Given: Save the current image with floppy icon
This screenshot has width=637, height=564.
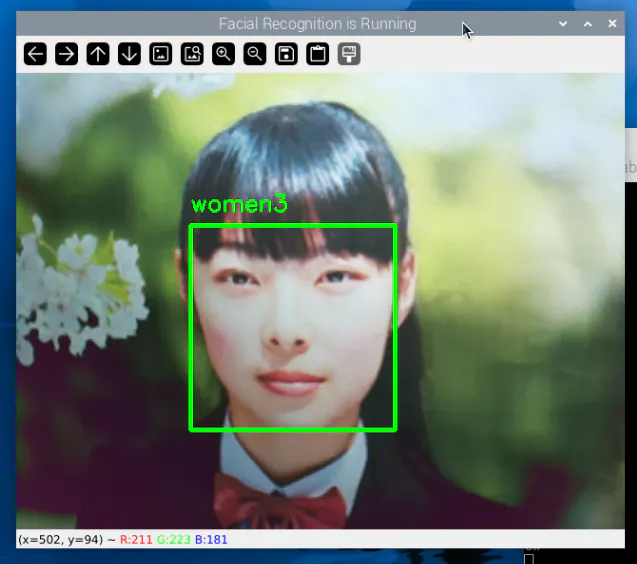Looking at the screenshot, I should (286, 54).
